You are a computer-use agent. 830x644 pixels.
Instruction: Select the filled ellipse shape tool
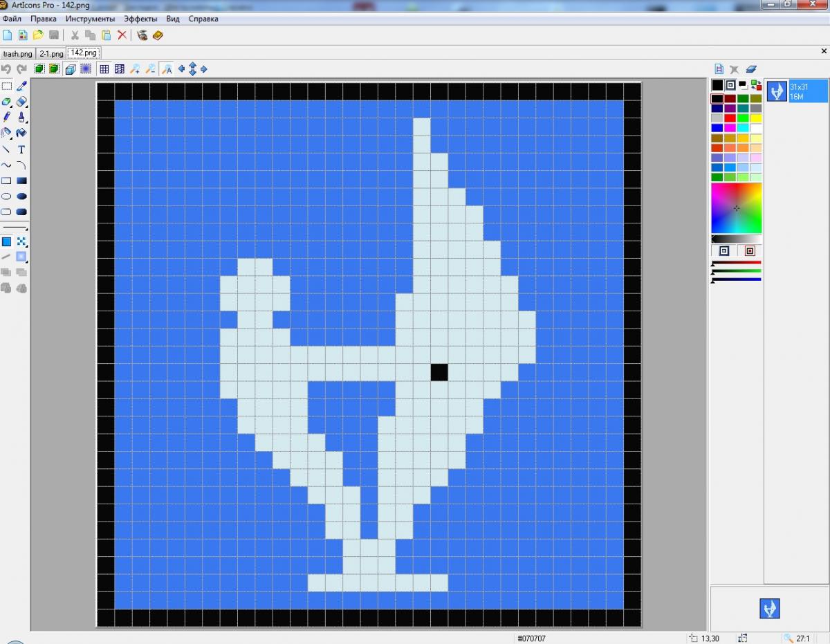click(x=21, y=196)
